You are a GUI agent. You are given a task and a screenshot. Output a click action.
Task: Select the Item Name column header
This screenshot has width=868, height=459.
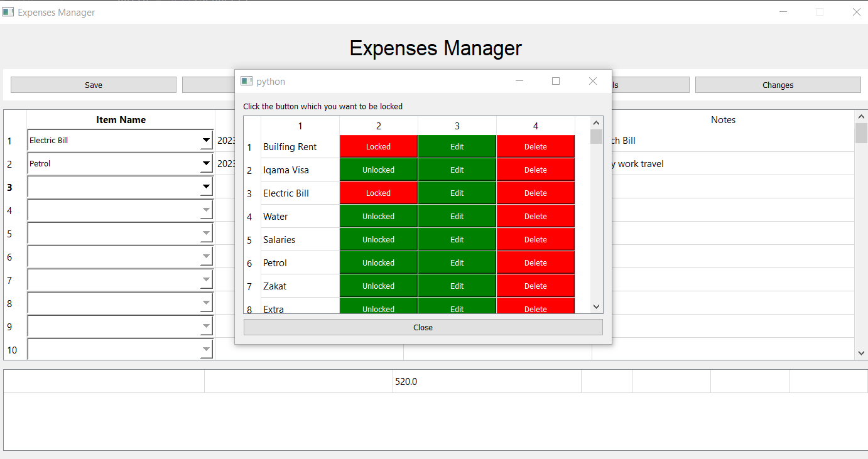click(121, 120)
